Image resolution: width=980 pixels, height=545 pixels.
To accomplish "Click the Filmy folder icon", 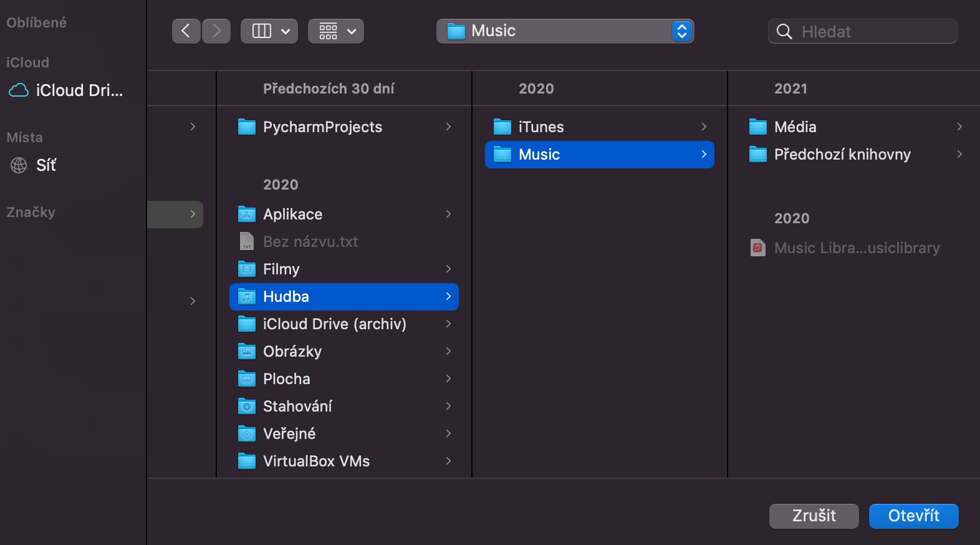I will click(247, 269).
